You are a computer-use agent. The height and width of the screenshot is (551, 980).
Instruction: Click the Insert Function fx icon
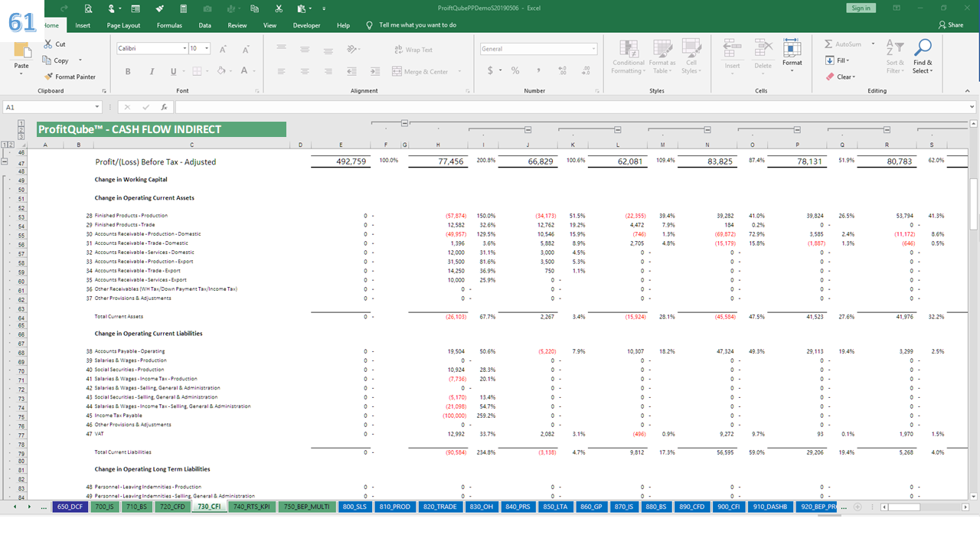(164, 107)
